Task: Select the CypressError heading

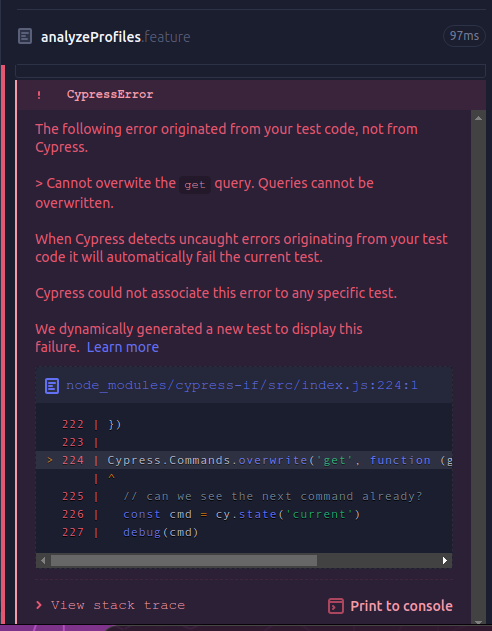Action: point(110,95)
